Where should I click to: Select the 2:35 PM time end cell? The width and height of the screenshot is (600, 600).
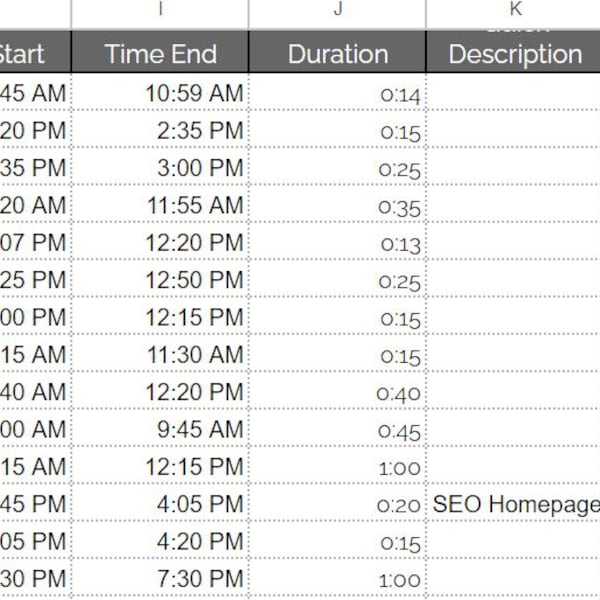[x=160, y=129]
